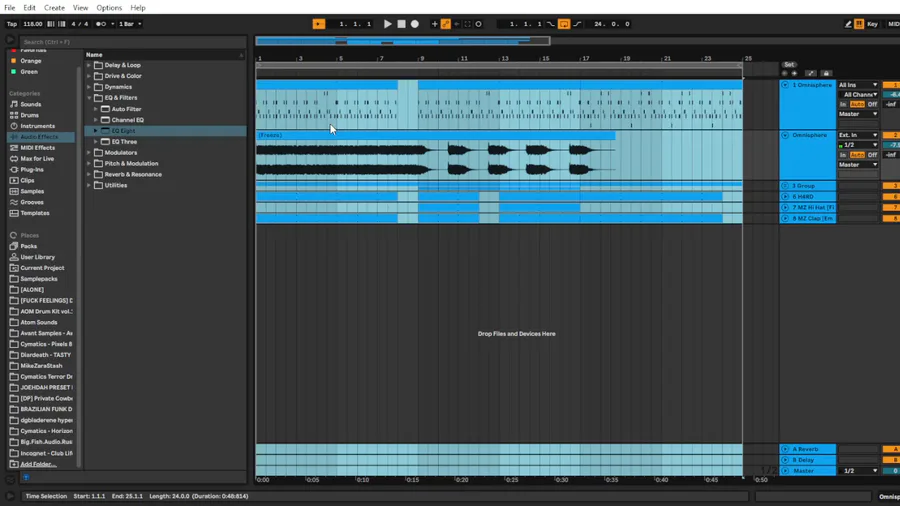Open the Create menu
This screenshot has width=900, height=506.
point(55,8)
